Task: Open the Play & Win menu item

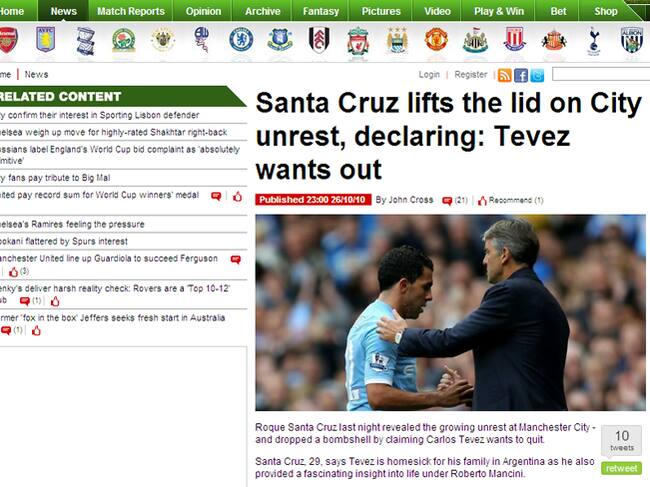Action: coord(499,11)
